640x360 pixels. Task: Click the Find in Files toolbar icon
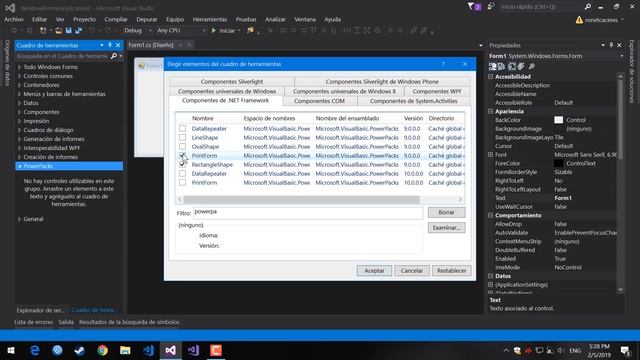(x=250, y=31)
